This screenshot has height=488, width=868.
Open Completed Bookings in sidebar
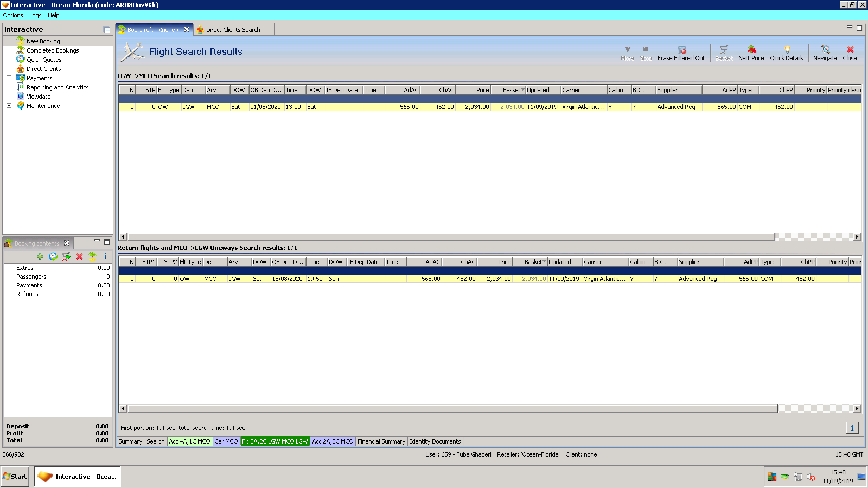point(53,50)
